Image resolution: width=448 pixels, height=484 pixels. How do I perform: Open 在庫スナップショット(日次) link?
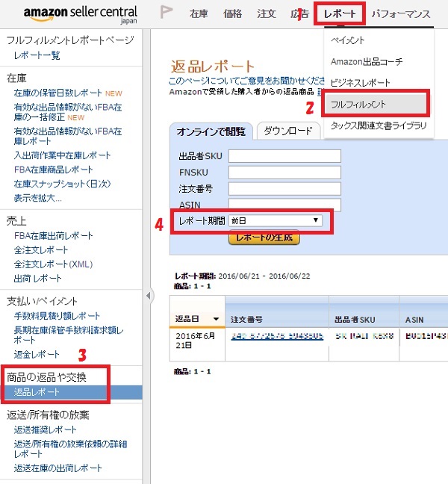[62, 184]
